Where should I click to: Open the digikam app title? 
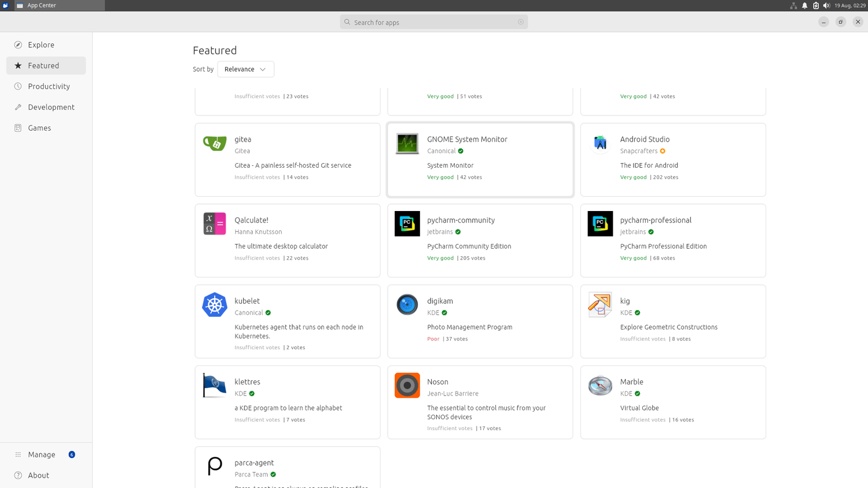tap(440, 301)
